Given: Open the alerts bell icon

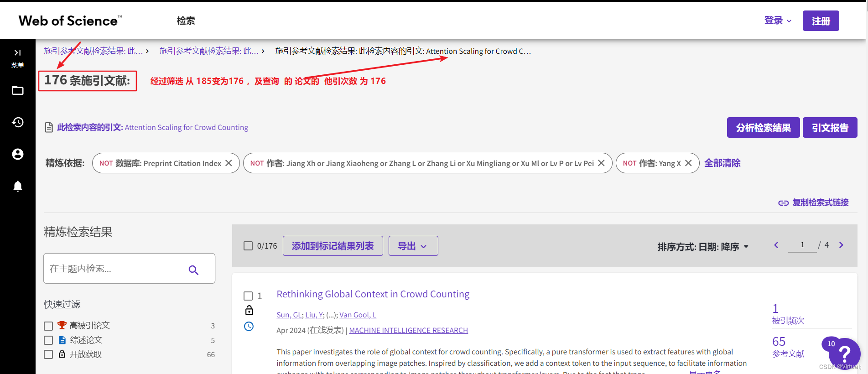Looking at the screenshot, I should tap(17, 186).
